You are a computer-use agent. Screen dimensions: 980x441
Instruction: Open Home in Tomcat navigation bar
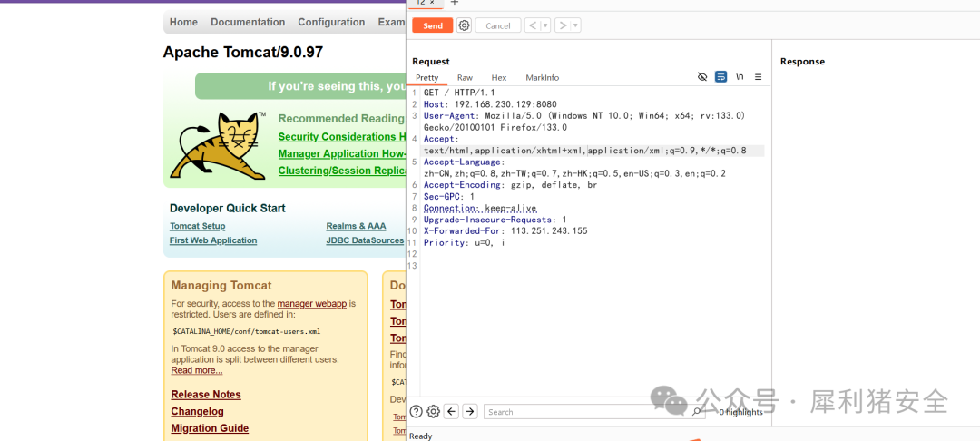(x=183, y=22)
